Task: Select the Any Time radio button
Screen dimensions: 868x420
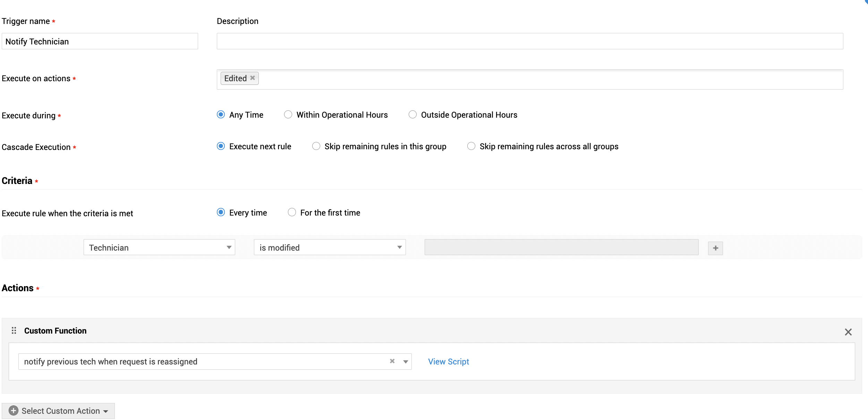Action: tap(221, 115)
